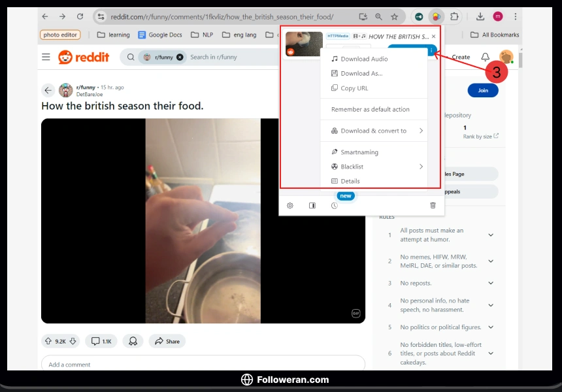562x392 pixels.
Task: Open the Reddit notifications bell
Action: click(x=485, y=57)
